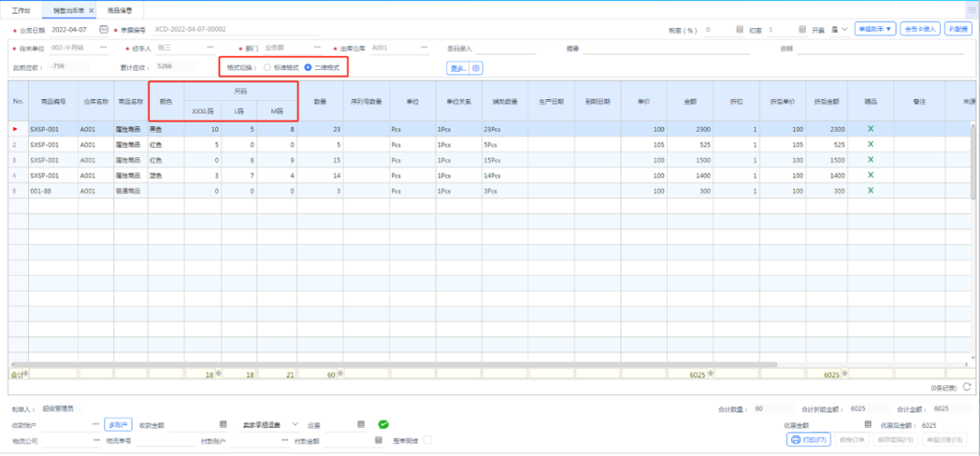
Task: Expand the 单据助手 dropdown menu
Action: tap(876, 30)
